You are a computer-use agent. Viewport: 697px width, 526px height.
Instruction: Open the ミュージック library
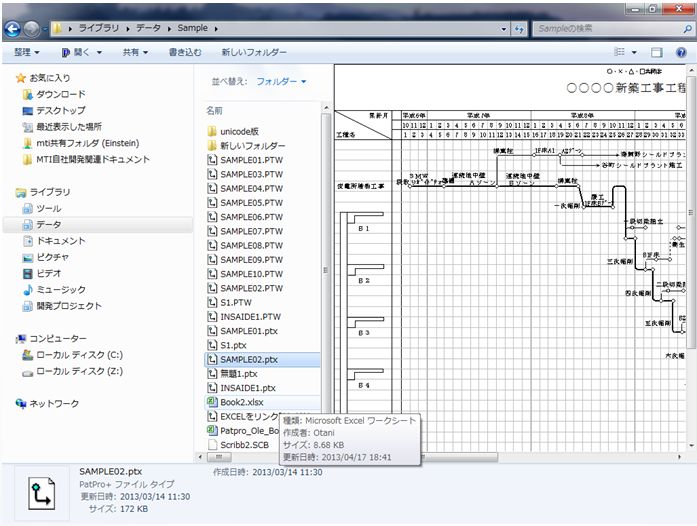[60, 290]
